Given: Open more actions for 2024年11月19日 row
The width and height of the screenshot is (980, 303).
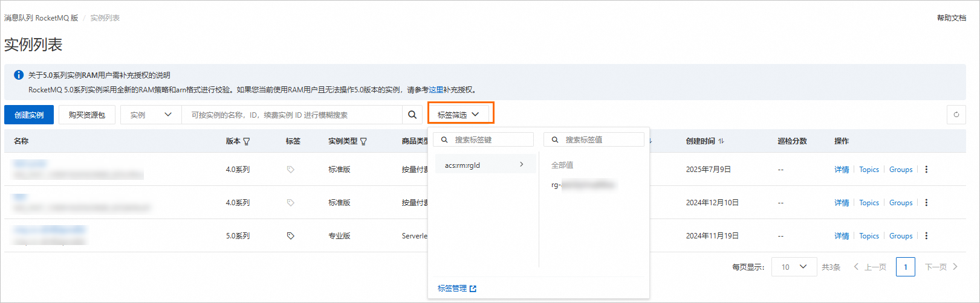Looking at the screenshot, I should [x=926, y=236].
